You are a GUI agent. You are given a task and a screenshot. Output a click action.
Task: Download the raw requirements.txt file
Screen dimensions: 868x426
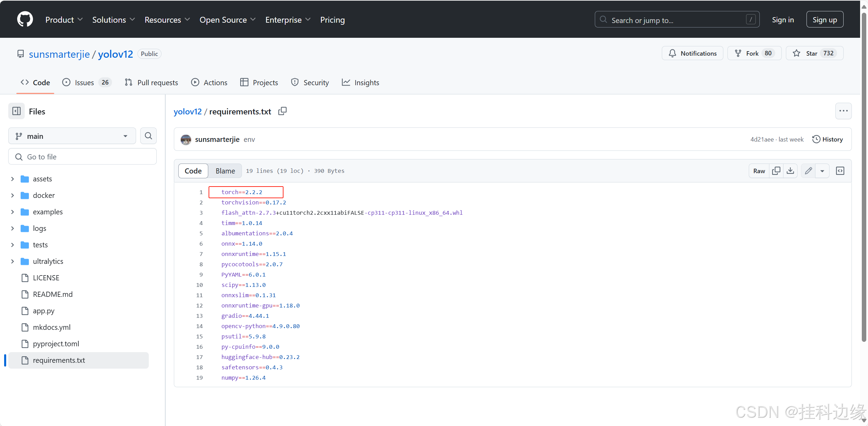click(x=790, y=171)
